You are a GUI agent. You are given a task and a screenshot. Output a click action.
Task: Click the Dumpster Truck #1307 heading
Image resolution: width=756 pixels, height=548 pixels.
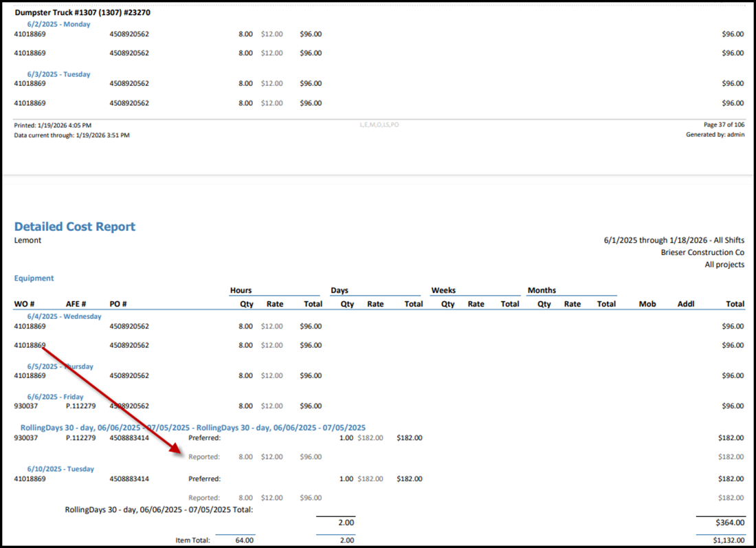(82, 12)
